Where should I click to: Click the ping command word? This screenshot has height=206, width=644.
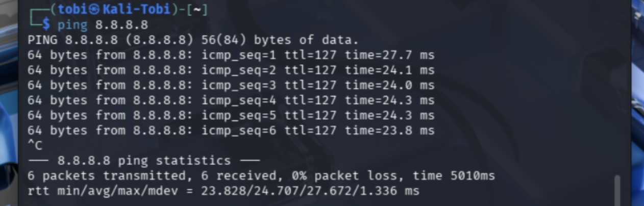(72, 24)
